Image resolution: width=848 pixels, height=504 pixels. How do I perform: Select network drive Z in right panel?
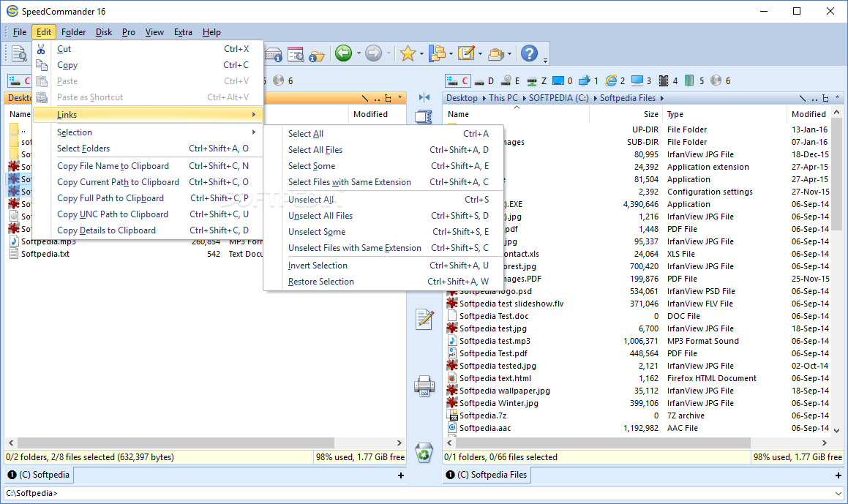coord(536,80)
